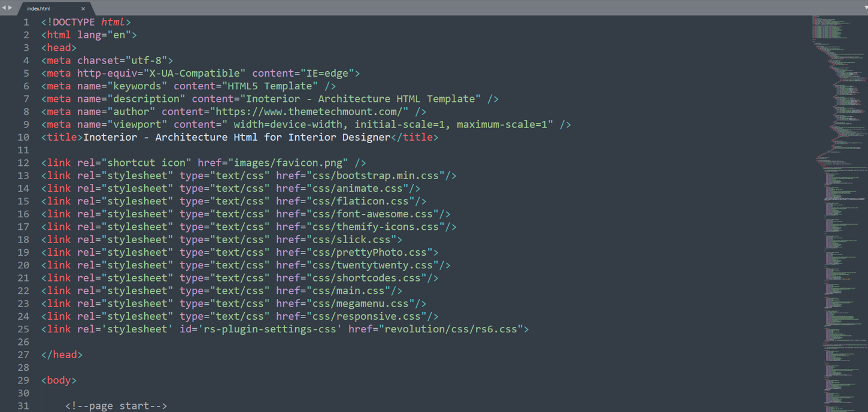Click "css/twentytwenty.css" href
This screenshot has width=868, height=412.
coord(372,265)
